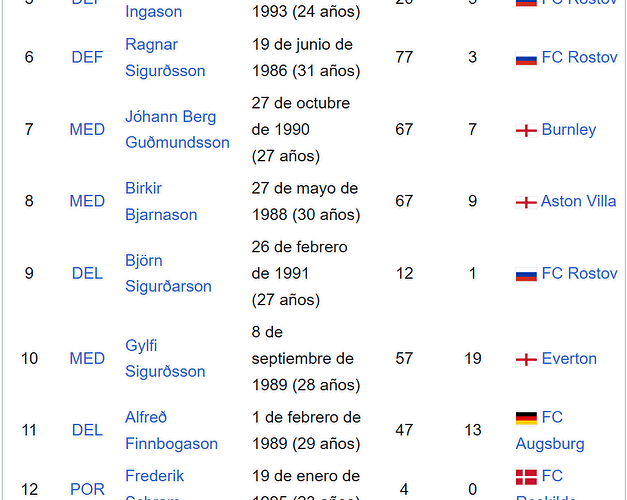Follow the Björn Sigurðarson link
The width and height of the screenshot is (627, 500).
point(168,273)
